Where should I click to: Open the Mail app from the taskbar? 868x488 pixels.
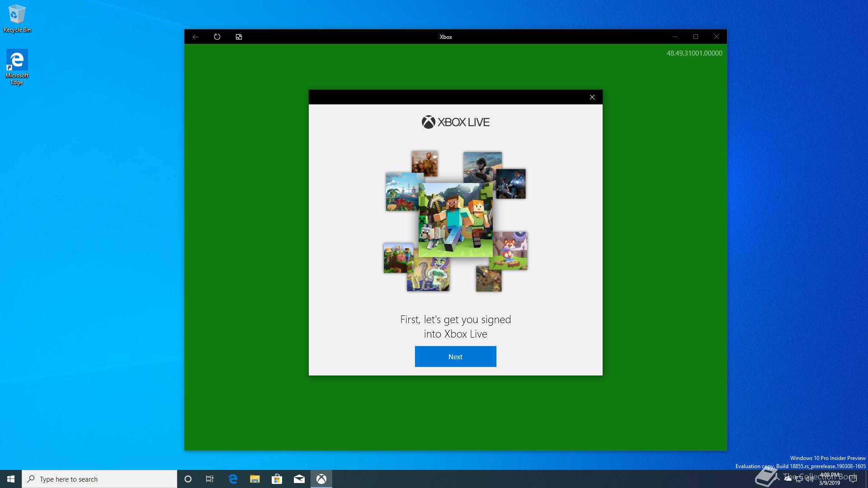(299, 479)
